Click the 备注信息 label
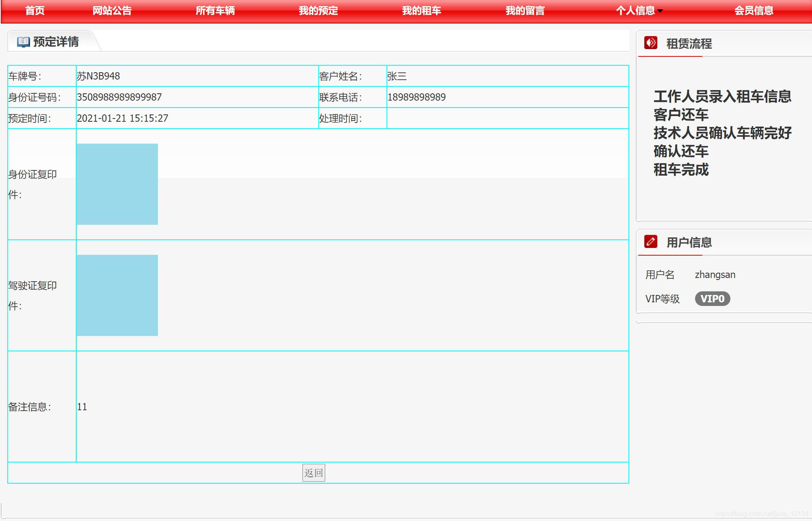 pyautogui.click(x=30, y=407)
